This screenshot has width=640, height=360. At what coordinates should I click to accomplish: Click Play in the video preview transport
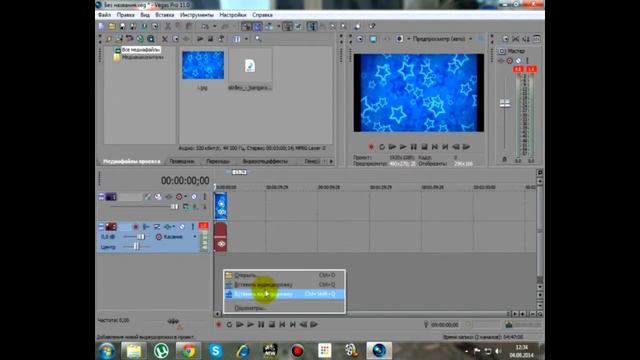coord(402,147)
